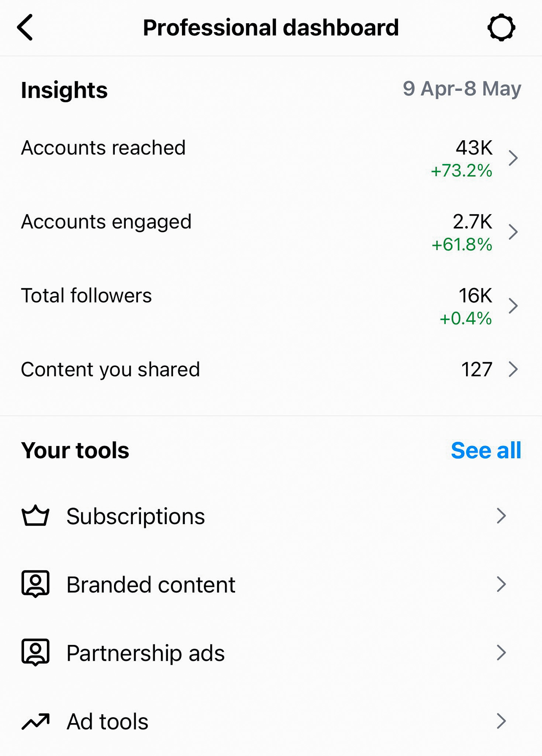Expand the Content you shared chevron

pos(513,369)
